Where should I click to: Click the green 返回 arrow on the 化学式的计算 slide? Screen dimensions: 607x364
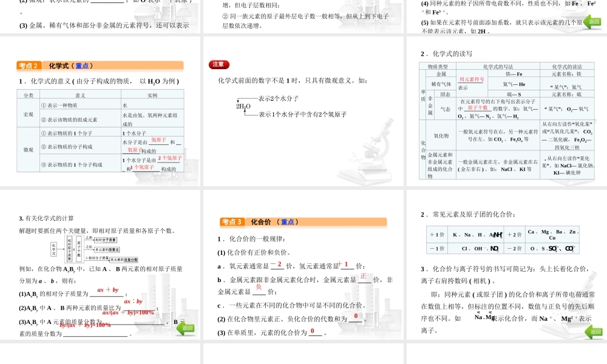click(185, 328)
